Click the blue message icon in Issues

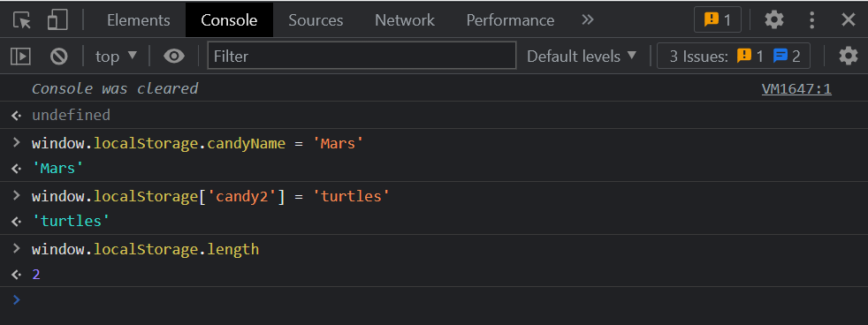click(x=780, y=56)
